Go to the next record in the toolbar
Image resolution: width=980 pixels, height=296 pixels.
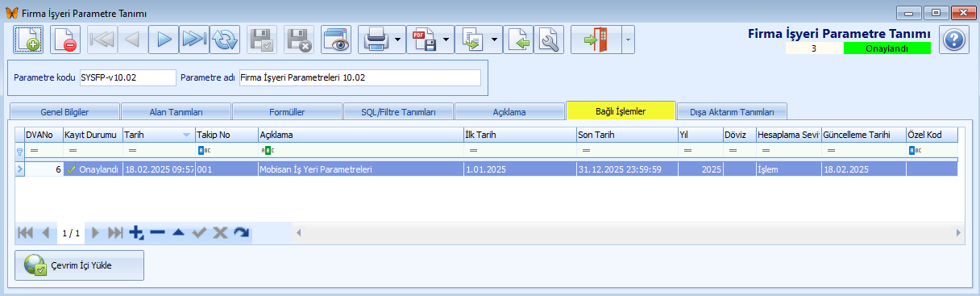tap(164, 40)
